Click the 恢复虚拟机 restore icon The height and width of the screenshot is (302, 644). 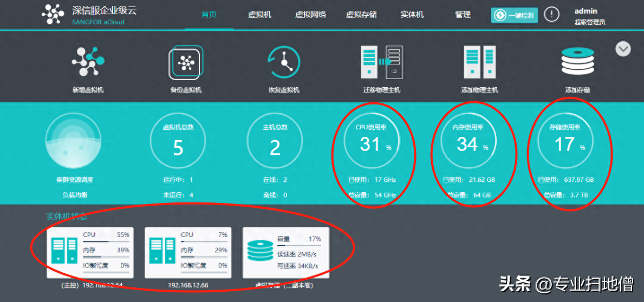click(284, 63)
